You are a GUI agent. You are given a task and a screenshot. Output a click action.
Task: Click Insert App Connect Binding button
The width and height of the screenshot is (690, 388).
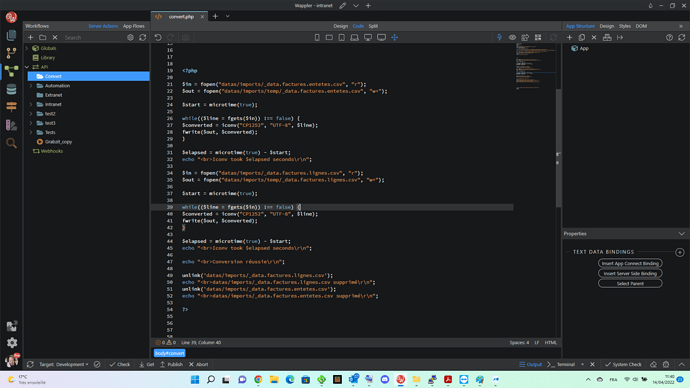pos(630,264)
